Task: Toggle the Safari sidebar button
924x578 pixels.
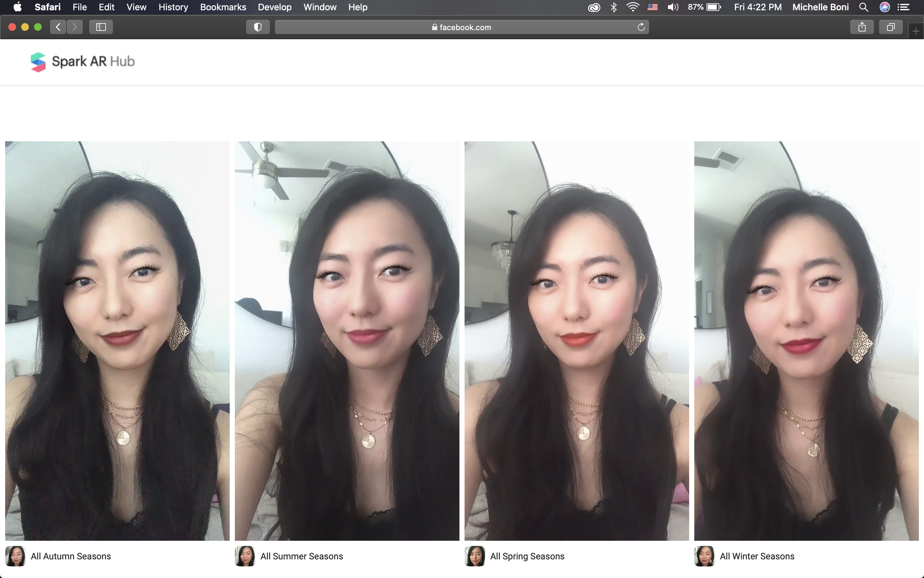Action: point(101,27)
